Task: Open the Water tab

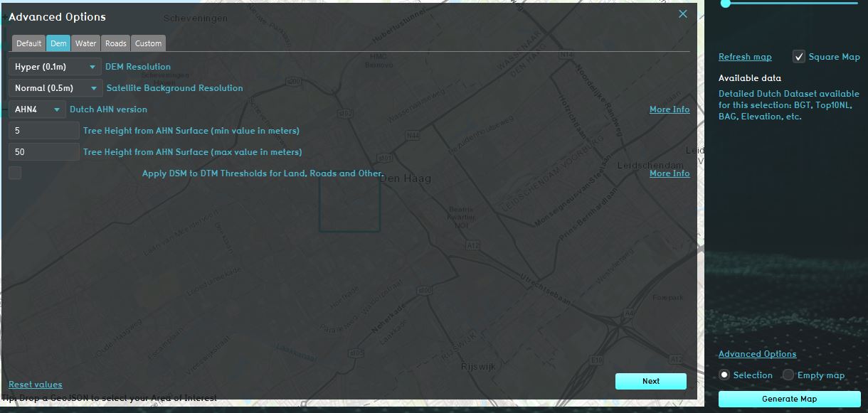Action: [x=85, y=43]
